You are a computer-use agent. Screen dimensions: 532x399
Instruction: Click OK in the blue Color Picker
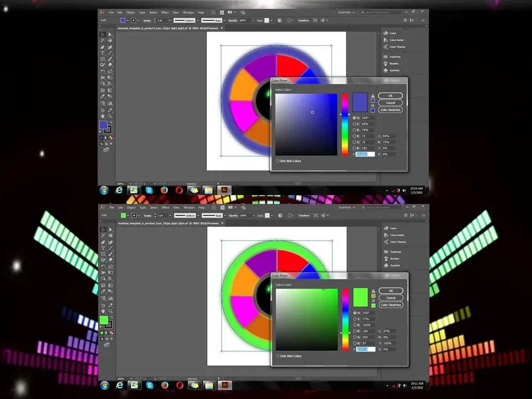coord(390,96)
